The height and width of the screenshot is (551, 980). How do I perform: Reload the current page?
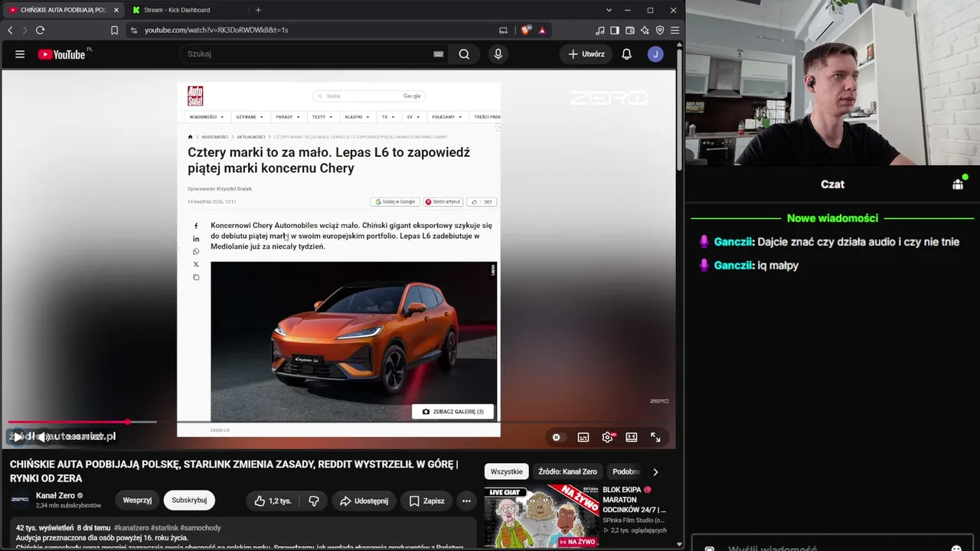pos(40,30)
